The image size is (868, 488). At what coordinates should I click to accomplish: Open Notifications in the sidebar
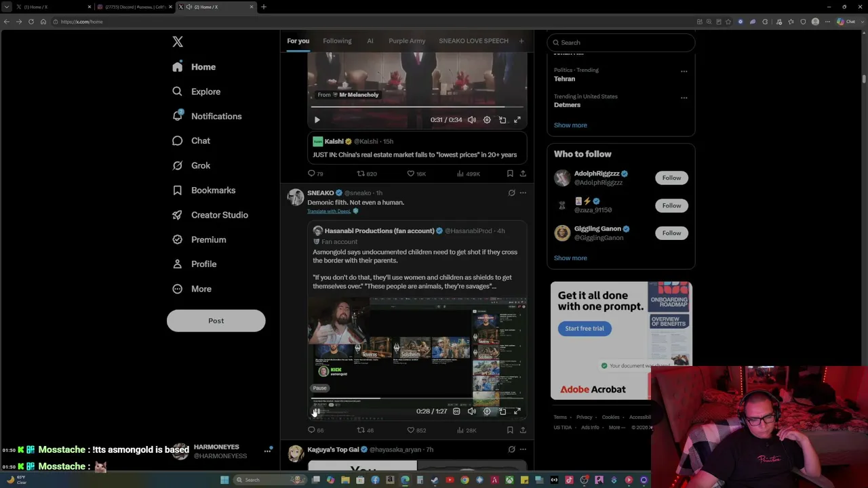tap(207, 116)
